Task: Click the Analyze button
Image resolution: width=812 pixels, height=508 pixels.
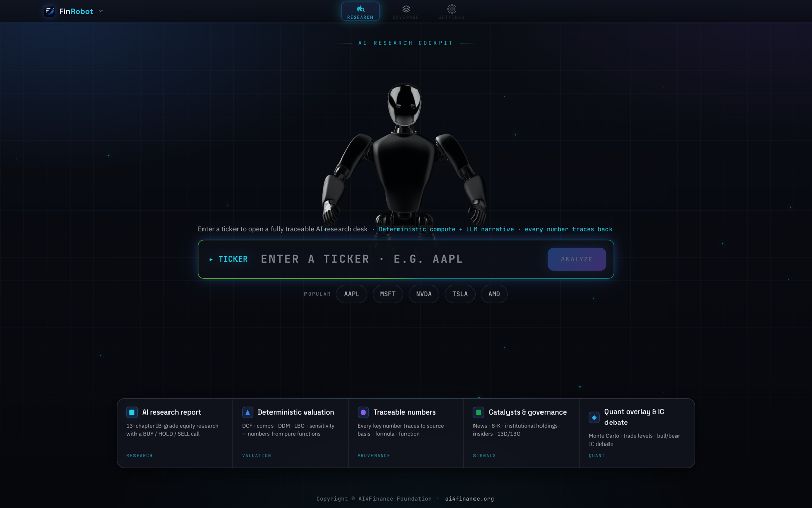Action: coord(577,259)
